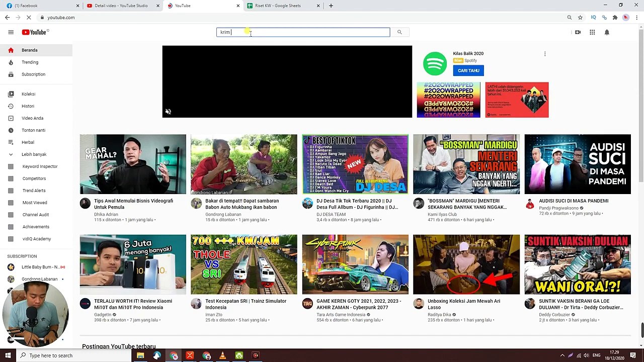
Task: Show hidden system tray icons
Action: [562, 355]
